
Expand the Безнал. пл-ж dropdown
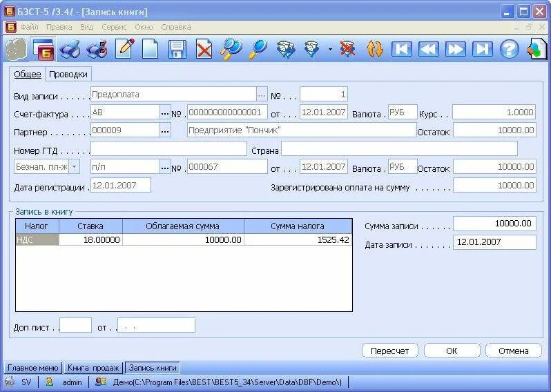(74, 167)
